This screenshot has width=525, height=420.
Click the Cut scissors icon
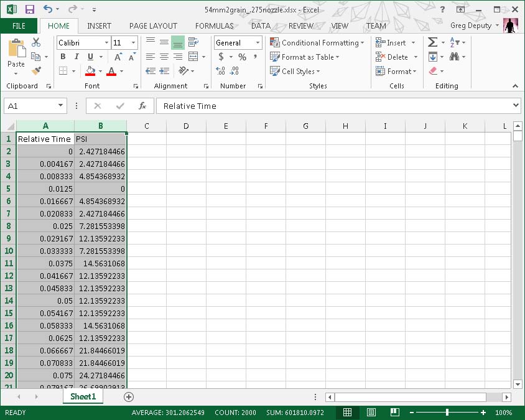(36, 42)
